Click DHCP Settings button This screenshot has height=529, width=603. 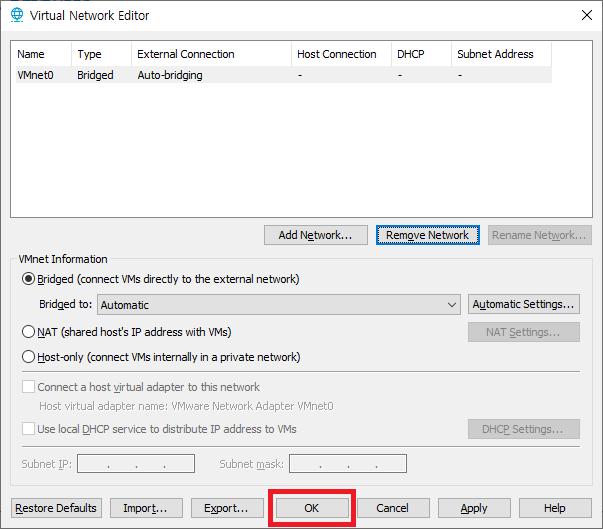point(524,429)
